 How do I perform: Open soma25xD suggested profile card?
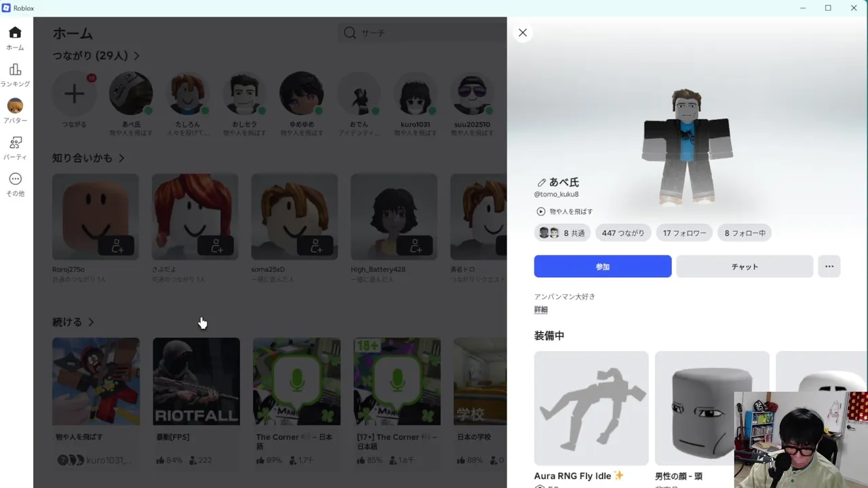pos(294,217)
